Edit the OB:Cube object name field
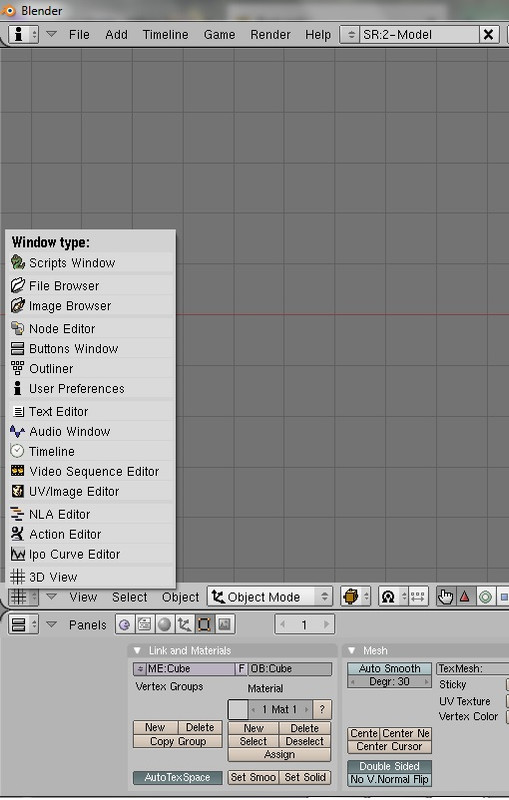This screenshot has height=800, width=509. (x=290, y=668)
